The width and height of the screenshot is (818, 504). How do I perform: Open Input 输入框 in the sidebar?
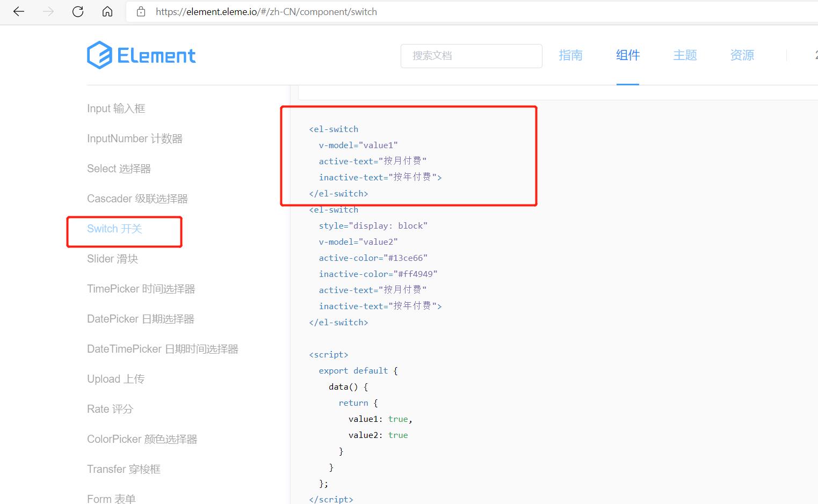point(116,108)
